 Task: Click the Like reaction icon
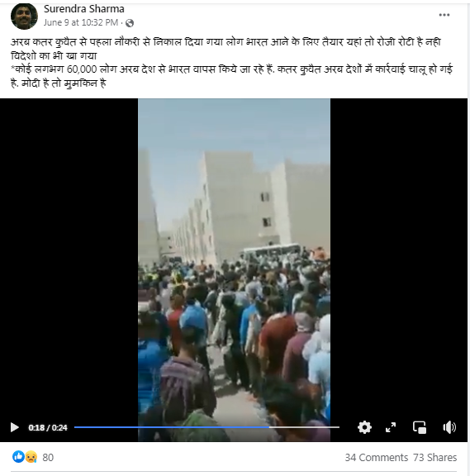[x=18, y=457]
